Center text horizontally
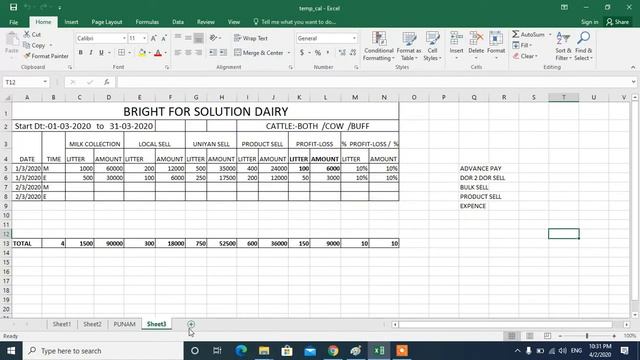This screenshot has width=640, height=360. (188, 53)
